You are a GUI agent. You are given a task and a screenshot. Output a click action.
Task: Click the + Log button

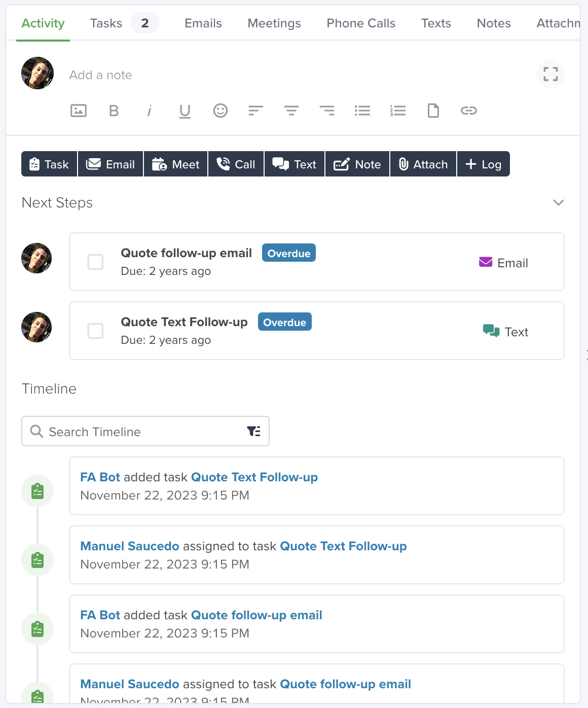[x=484, y=164]
